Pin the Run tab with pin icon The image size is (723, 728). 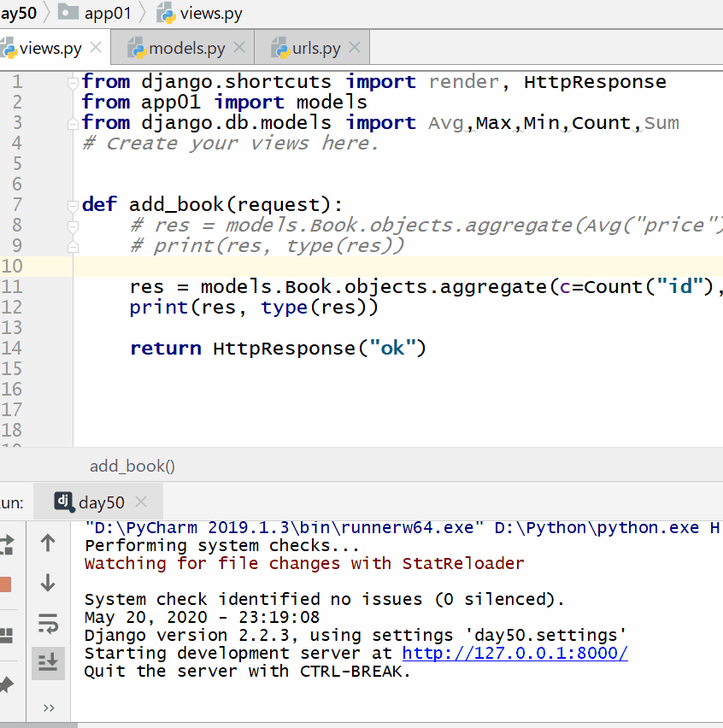(x=6, y=684)
